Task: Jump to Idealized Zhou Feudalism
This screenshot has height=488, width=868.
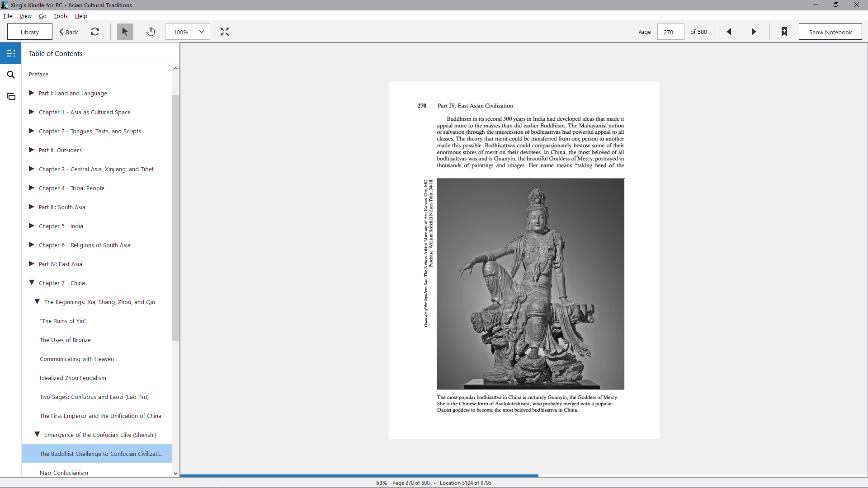Action: coord(73,378)
